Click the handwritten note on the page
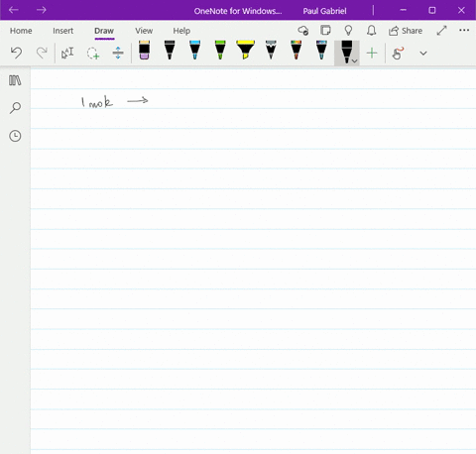This screenshot has height=454, width=476. pyautogui.click(x=114, y=102)
